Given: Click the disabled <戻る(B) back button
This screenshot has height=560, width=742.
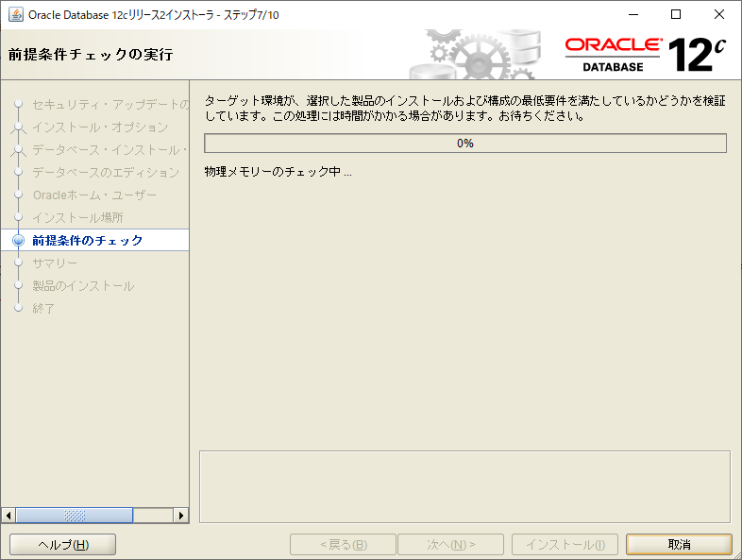Looking at the screenshot, I should click(343, 544).
